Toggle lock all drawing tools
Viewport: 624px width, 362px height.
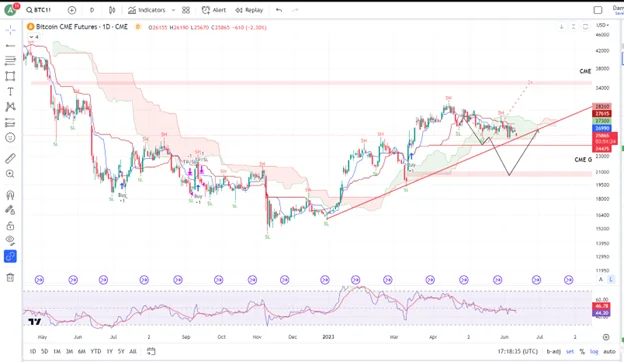pyautogui.click(x=10, y=226)
